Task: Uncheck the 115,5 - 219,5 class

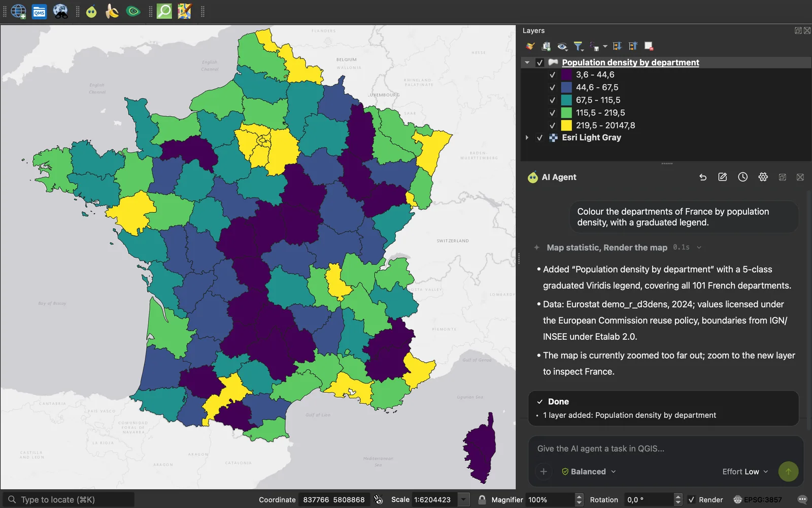Action: coord(552,113)
